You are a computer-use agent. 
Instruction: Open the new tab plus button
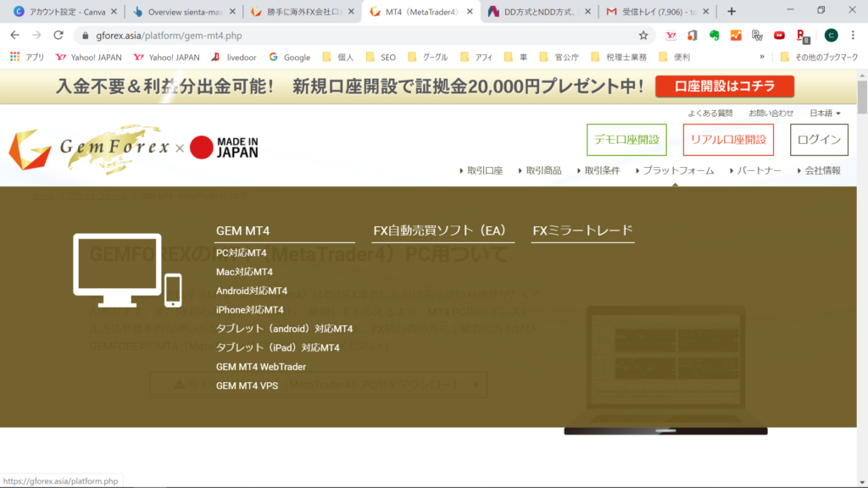pos(732,11)
